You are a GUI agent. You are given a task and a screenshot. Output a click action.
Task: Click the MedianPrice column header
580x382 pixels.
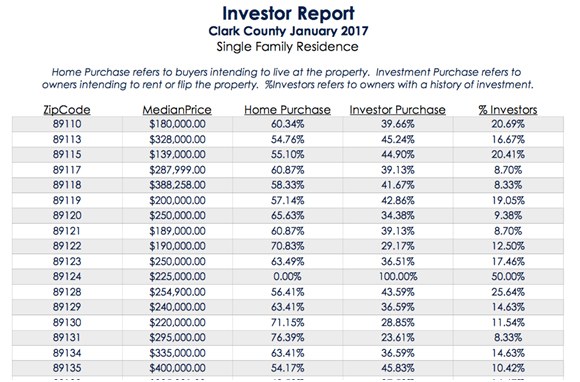click(x=177, y=110)
